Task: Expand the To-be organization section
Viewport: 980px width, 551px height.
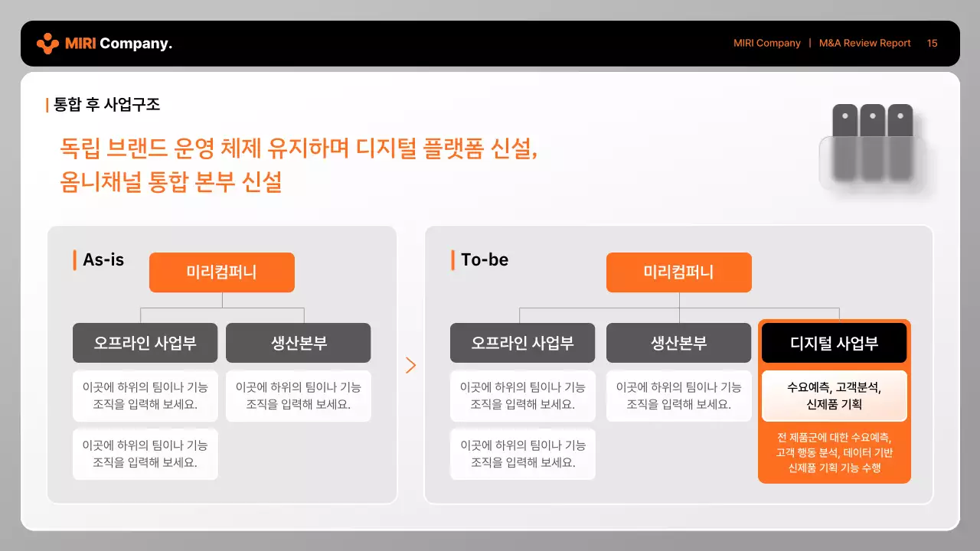Action: 678,364
